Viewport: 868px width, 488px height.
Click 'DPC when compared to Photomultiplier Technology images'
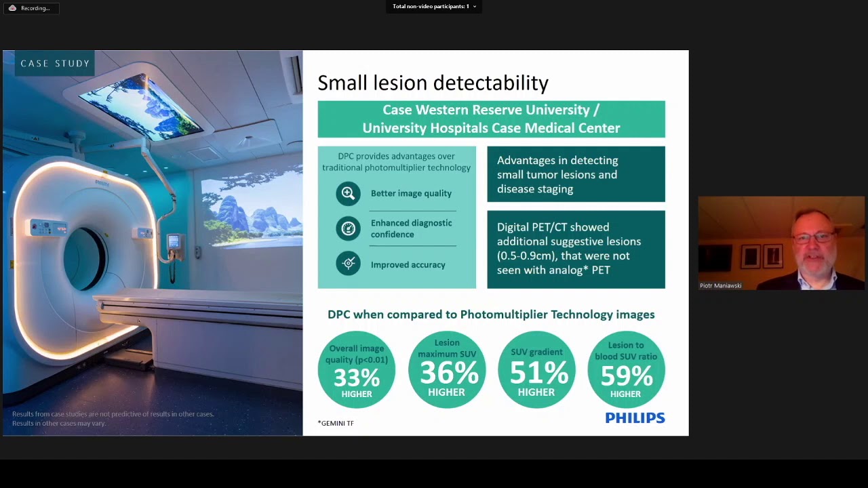click(x=491, y=314)
